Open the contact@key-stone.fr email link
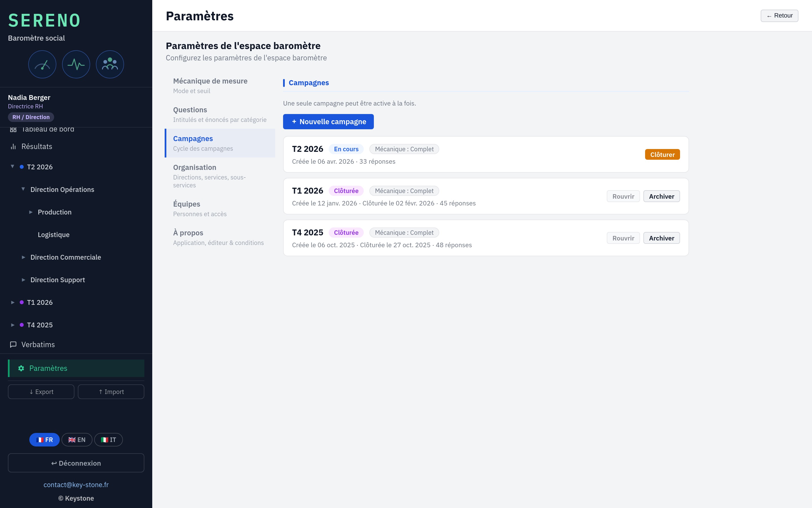812x508 pixels. [x=76, y=485]
